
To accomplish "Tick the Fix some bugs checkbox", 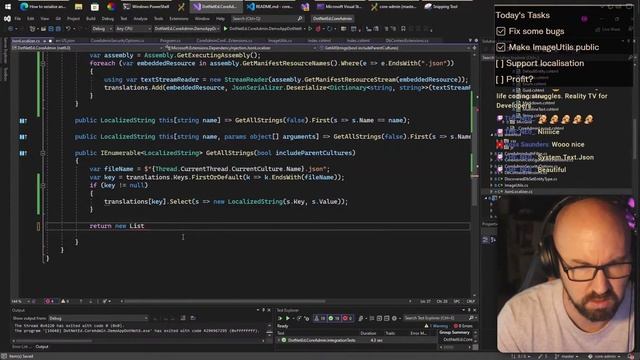I will point(501,31).
